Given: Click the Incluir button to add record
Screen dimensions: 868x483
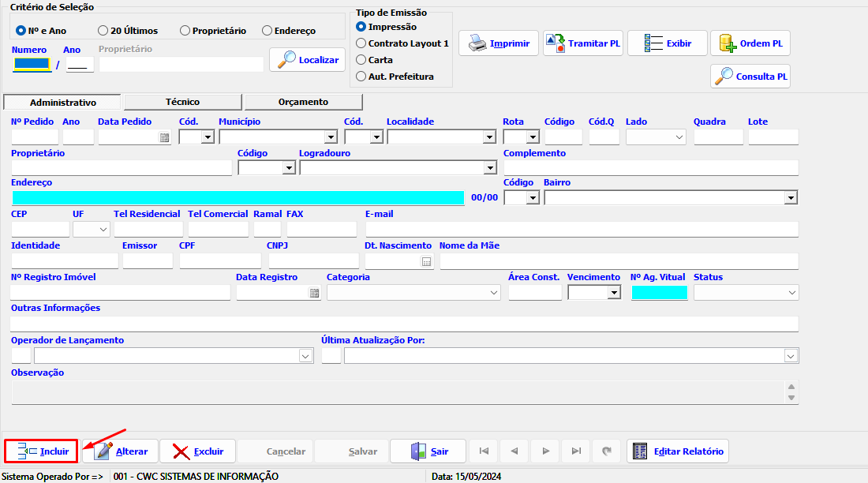Looking at the screenshot, I should click(42, 451).
